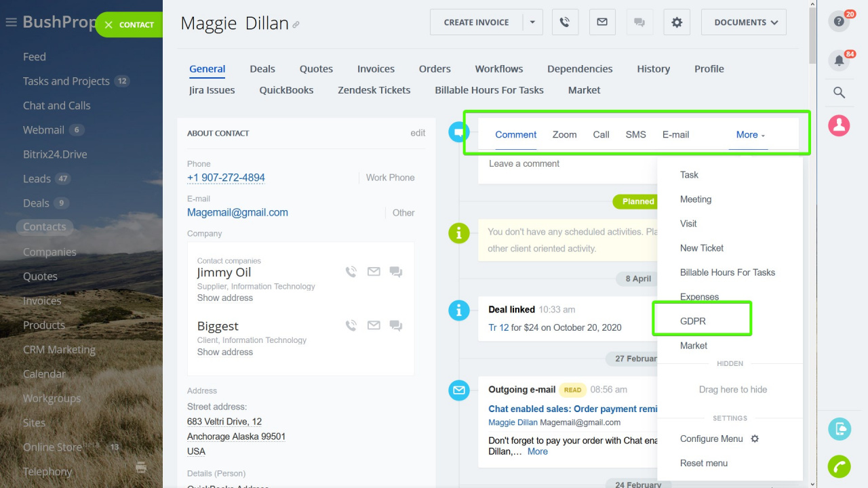Click the printer icon in left sidebar
This screenshot has width=868, height=488.
(x=141, y=467)
